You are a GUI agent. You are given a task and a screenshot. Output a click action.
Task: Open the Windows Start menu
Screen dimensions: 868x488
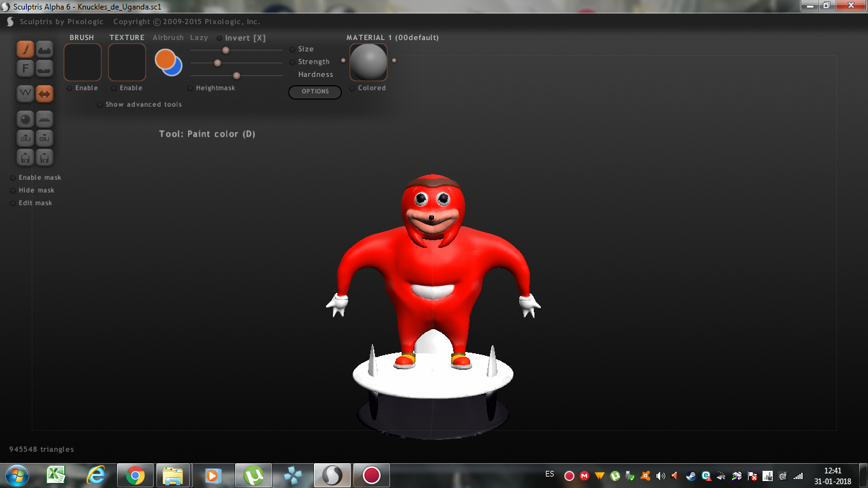17,475
